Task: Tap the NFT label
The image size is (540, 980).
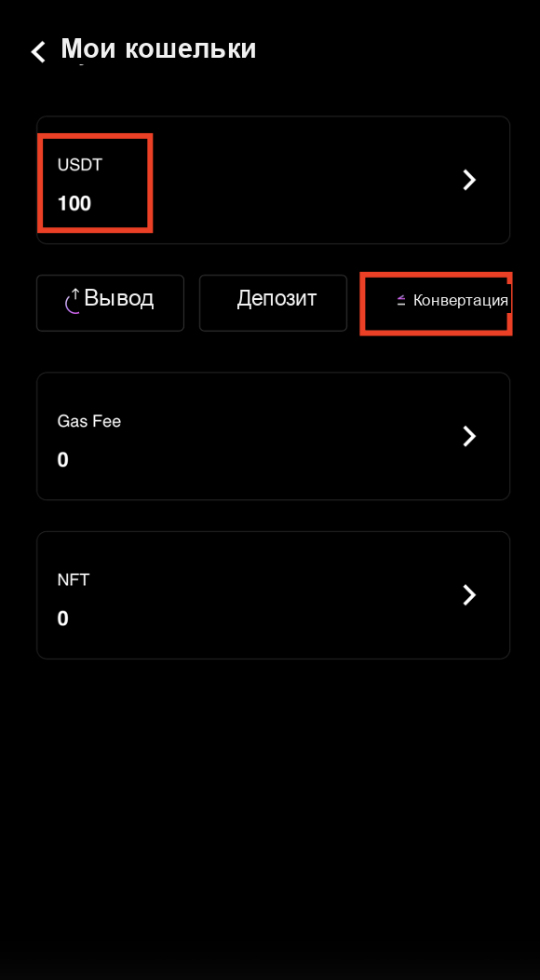Action: (x=74, y=580)
